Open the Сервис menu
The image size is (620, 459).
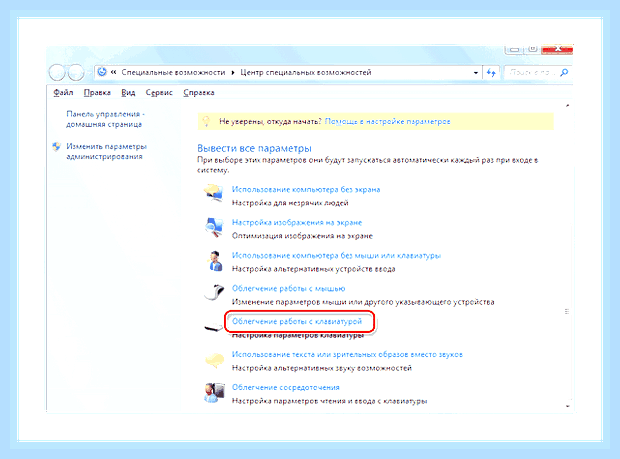click(159, 93)
